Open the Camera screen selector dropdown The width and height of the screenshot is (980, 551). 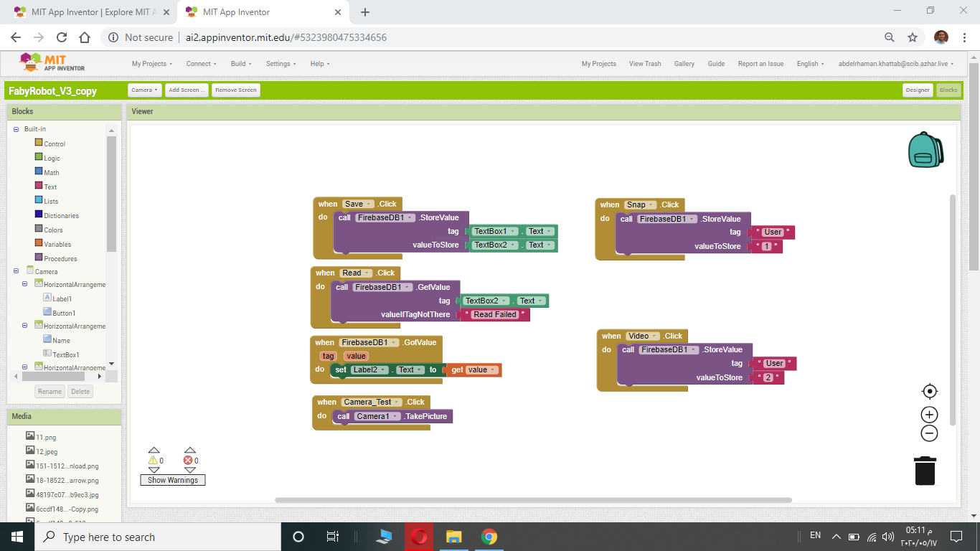144,90
